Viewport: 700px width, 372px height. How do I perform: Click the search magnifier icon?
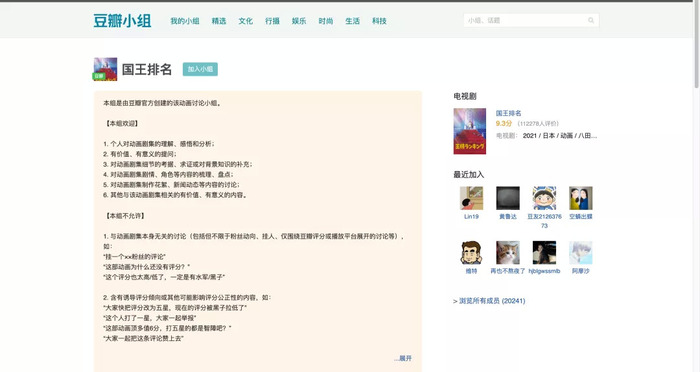click(x=591, y=20)
